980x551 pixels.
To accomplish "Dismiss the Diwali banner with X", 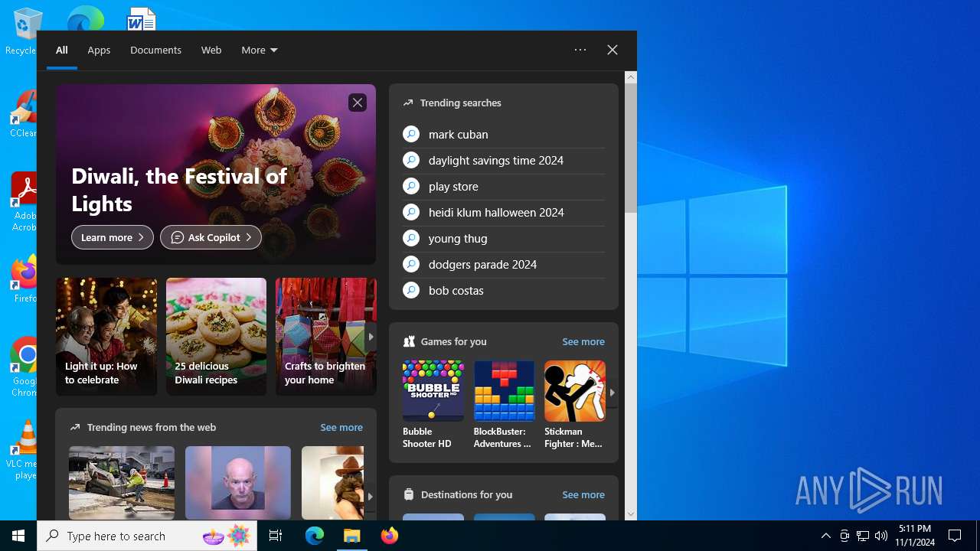I will point(358,103).
